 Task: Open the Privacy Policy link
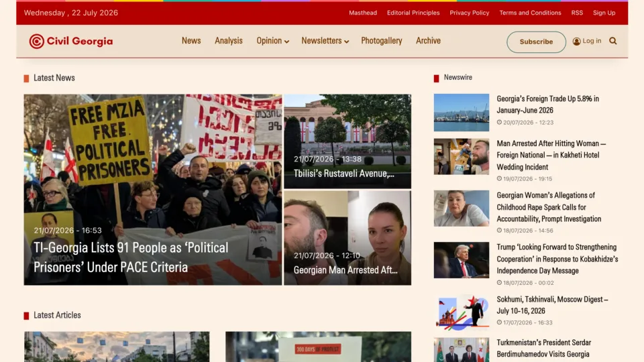(x=470, y=13)
